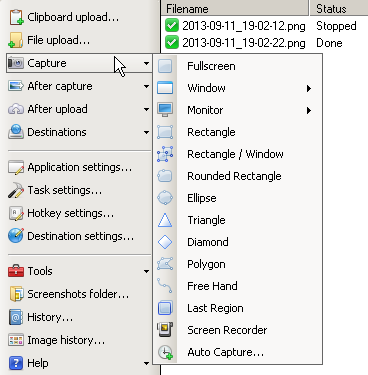Click the History address book icon
This screenshot has height=375, width=368.
(x=16, y=317)
